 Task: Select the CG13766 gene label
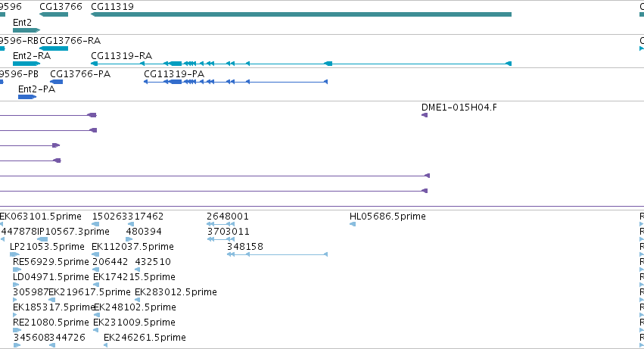61,7
